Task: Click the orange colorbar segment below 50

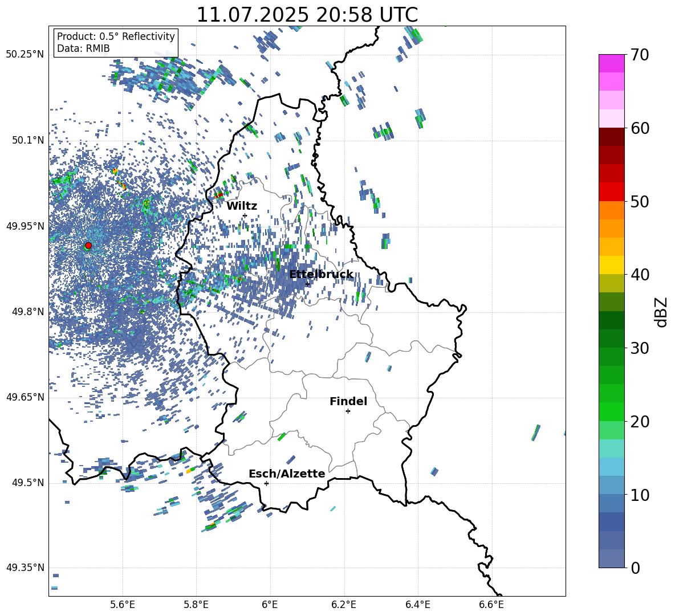Action: point(611,210)
